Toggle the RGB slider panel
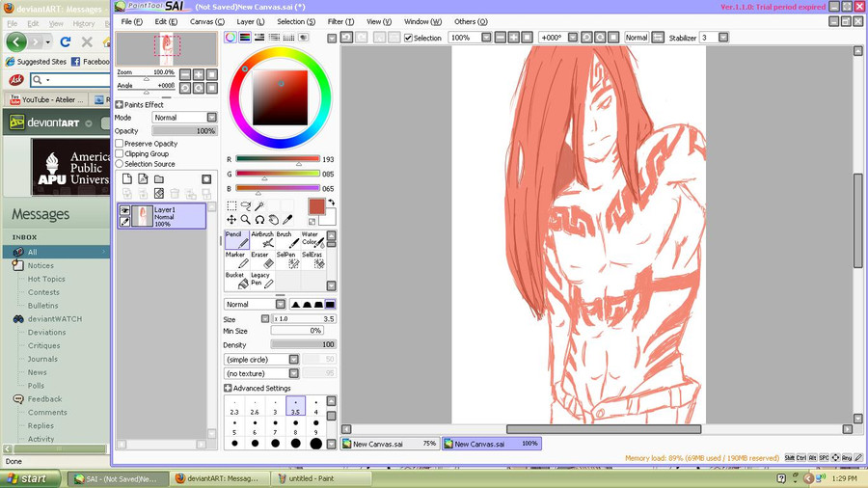This screenshot has width=868, height=488. (x=245, y=37)
